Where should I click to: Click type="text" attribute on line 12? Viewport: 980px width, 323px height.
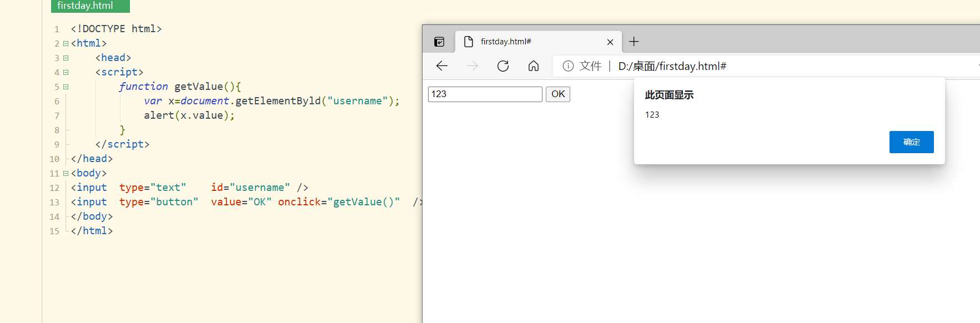[x=153, y=188]
